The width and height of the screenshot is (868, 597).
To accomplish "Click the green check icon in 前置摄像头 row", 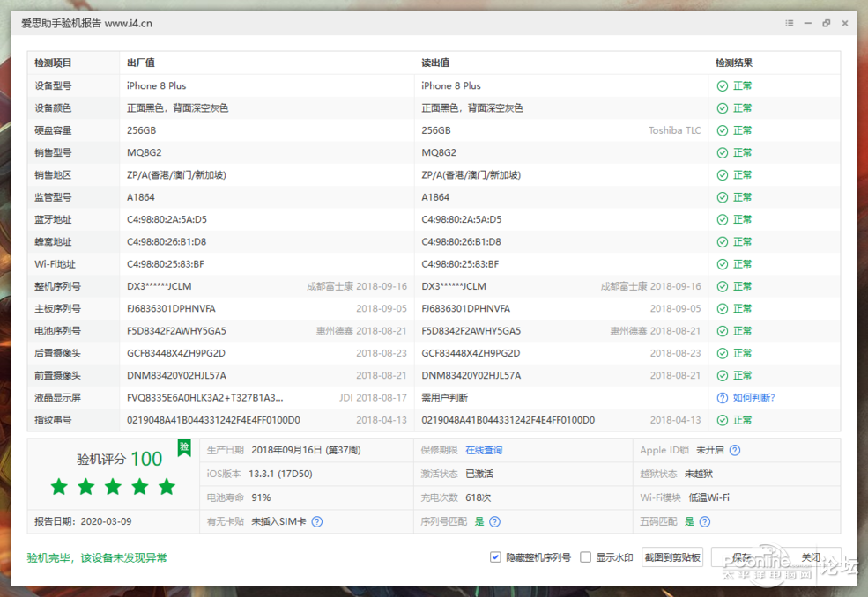I will 723,376.
